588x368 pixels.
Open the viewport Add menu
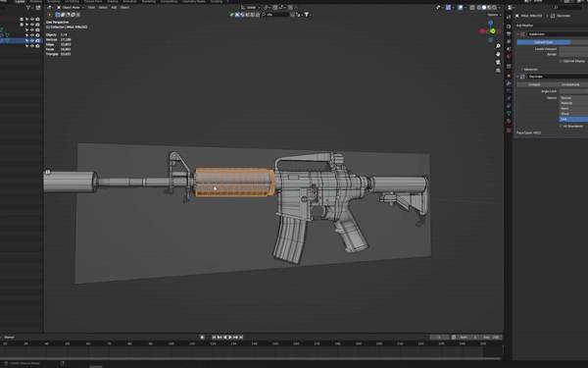point(114,8)
